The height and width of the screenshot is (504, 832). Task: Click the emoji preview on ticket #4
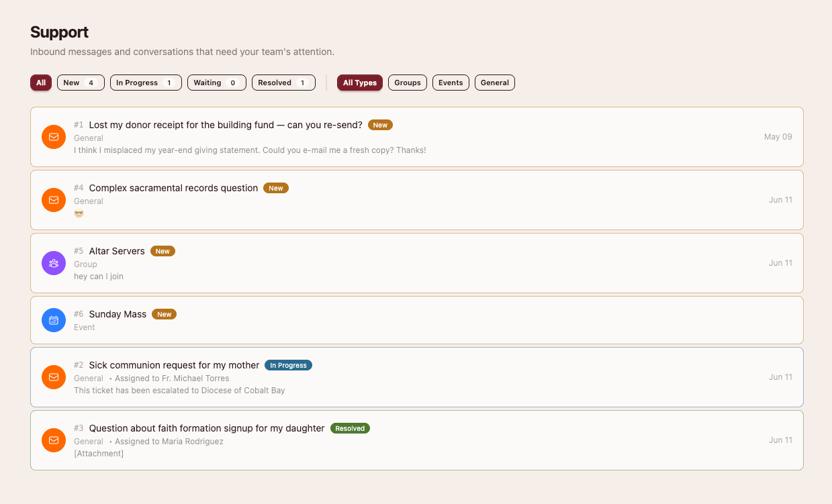click(x=79, y=213)
